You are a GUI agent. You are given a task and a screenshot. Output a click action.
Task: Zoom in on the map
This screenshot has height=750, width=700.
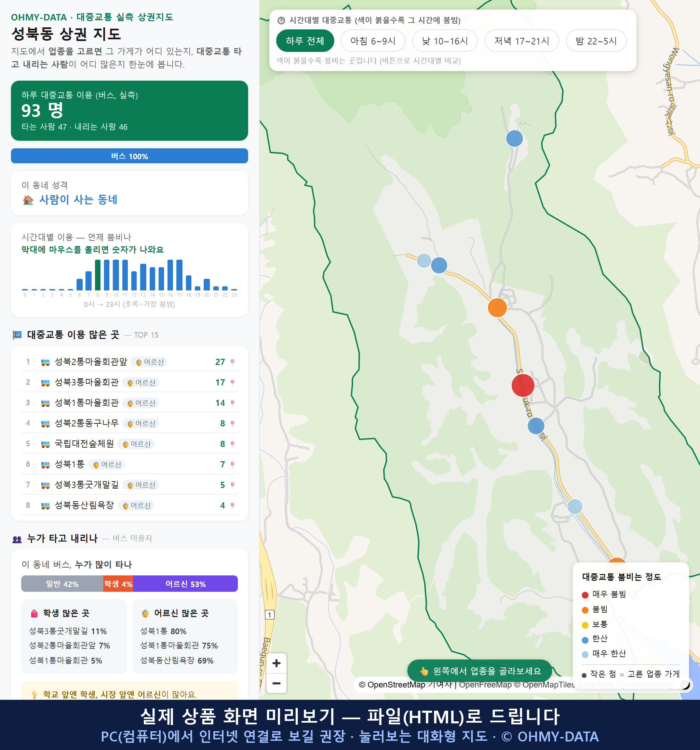[x=276, y=663]
